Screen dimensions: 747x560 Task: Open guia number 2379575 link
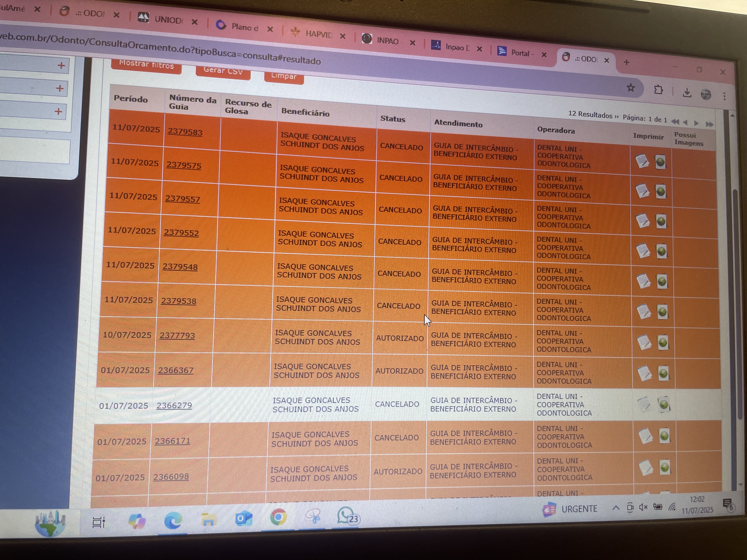click(x=184, y=165)
